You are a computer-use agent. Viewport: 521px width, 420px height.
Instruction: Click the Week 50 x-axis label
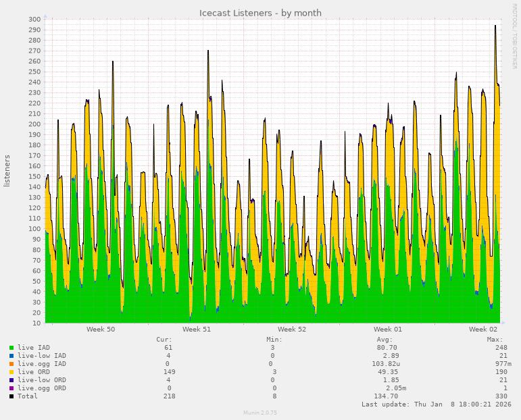(101, 330)
